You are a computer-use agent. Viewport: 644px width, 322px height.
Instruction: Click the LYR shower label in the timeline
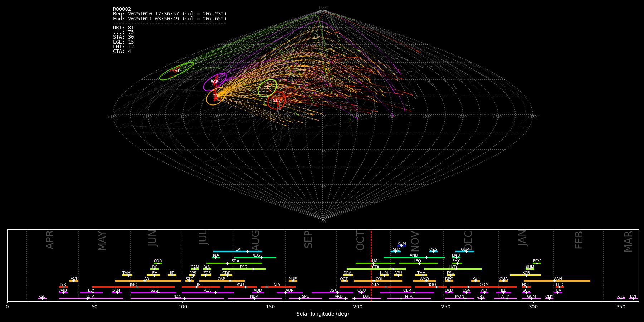pos(63,285)
